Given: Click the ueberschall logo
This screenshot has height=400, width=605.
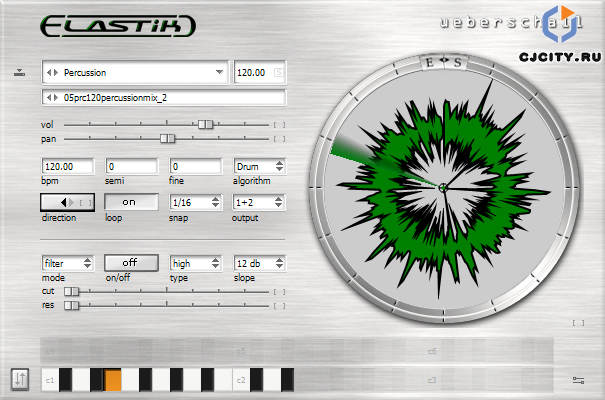Looking at the screenshot, I should click(x=511, y=23).
